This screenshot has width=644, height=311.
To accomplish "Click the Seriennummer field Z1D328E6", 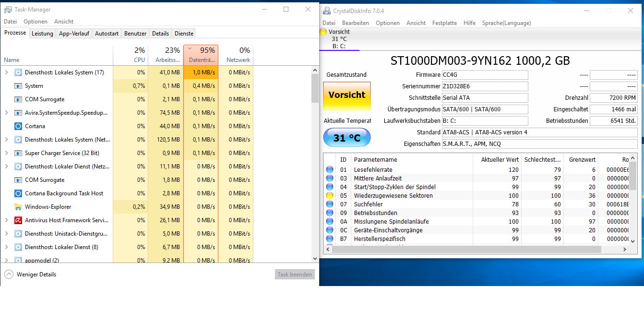I will pos(485,86).
